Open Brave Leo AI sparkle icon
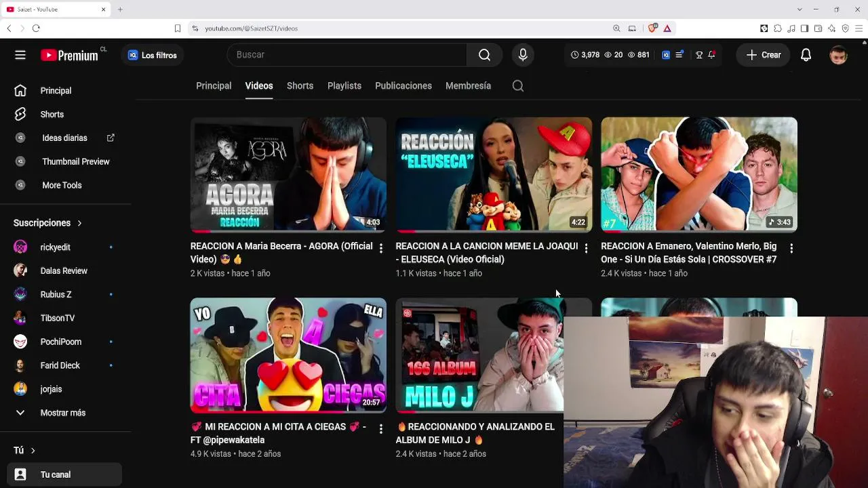The image size is (868, 488). 831,28
